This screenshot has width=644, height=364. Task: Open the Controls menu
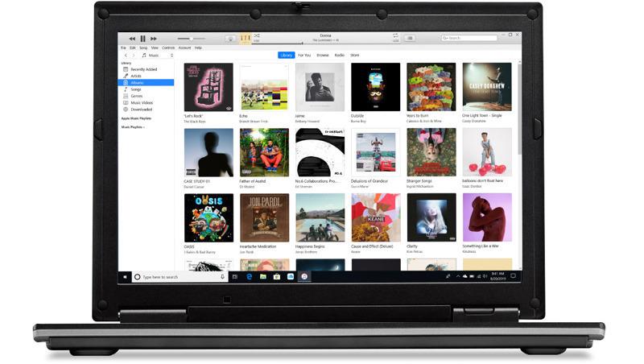(168, 48)
